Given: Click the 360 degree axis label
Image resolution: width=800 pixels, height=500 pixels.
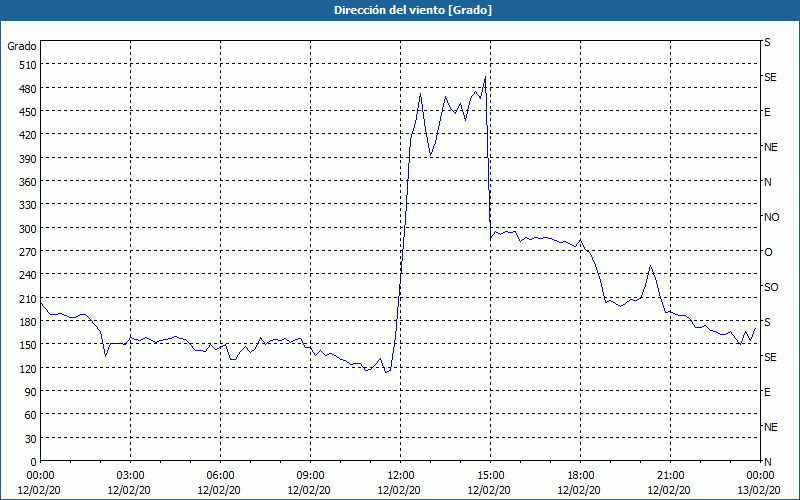Looking at the screenshot, I should coord(28,182).
